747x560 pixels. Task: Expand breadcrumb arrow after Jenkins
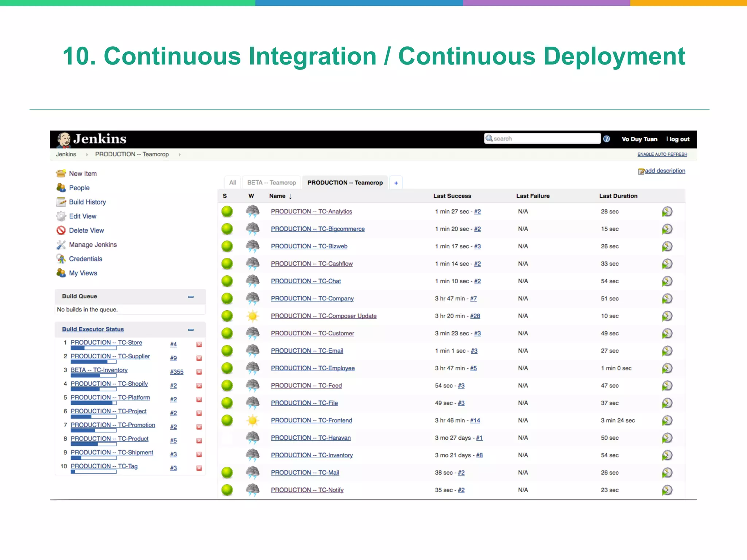tap(87, 155)
